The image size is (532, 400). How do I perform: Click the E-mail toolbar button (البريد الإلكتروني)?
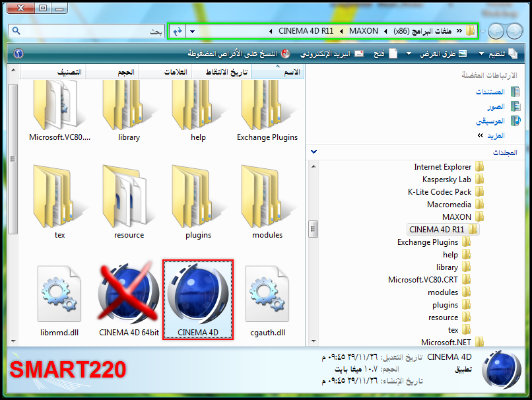(x=331, y=53)
